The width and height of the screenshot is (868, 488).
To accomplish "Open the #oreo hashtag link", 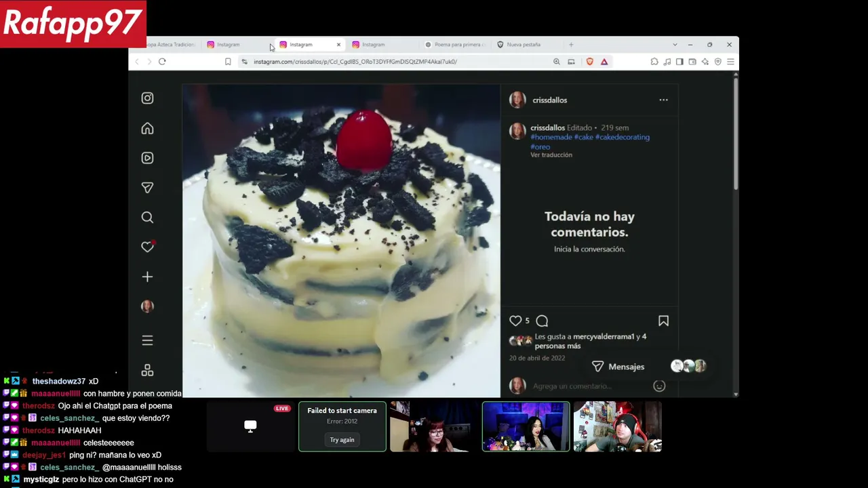I will point(540,146).
